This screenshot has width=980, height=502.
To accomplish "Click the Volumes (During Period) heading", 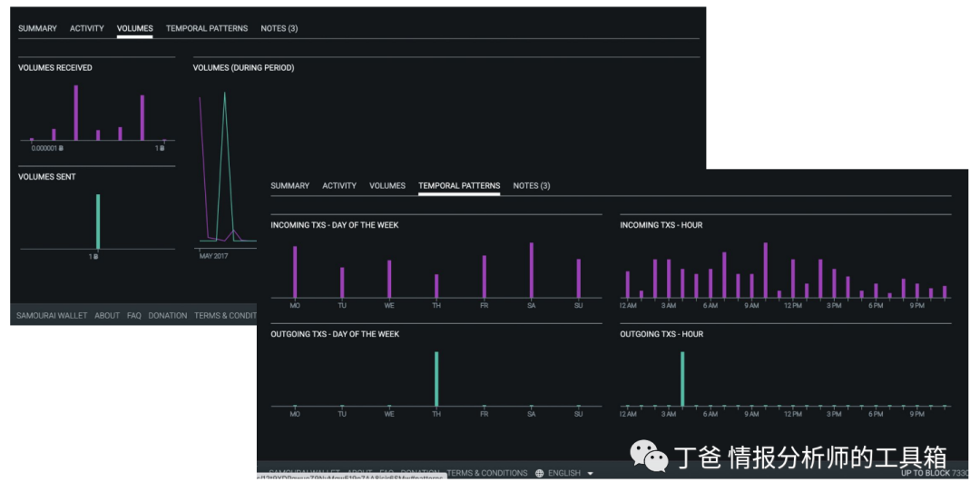I will (244, 67).
